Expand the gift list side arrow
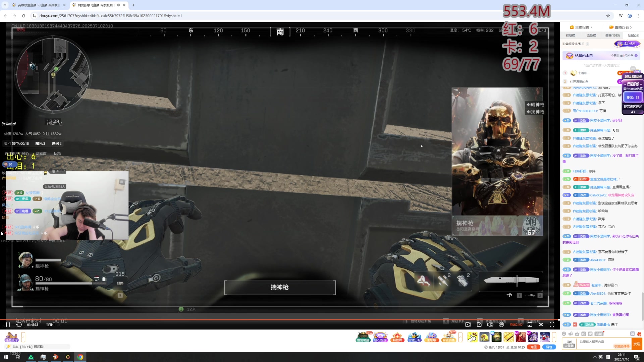The height and width of the screenshot is (362, 644). pos(554,337)
